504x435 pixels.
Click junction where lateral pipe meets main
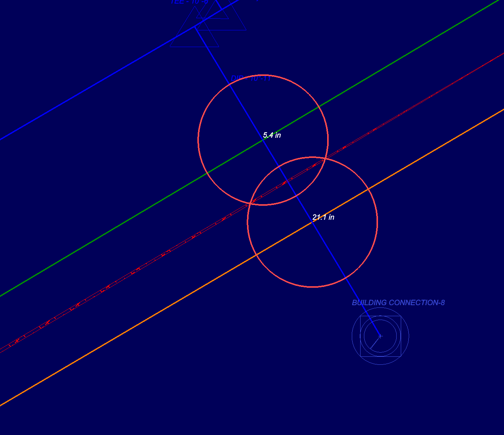click(x=195, y=27)
